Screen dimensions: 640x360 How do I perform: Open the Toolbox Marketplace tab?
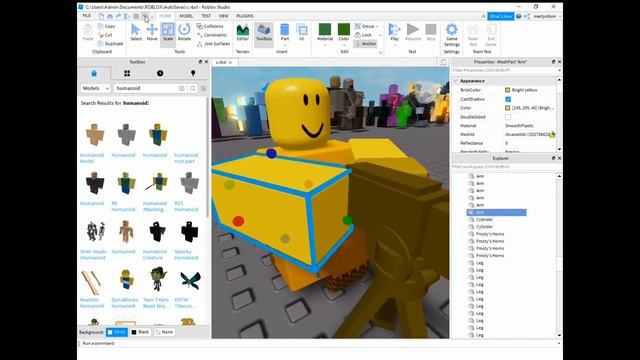pyautogui.click(x=94, y=73)
